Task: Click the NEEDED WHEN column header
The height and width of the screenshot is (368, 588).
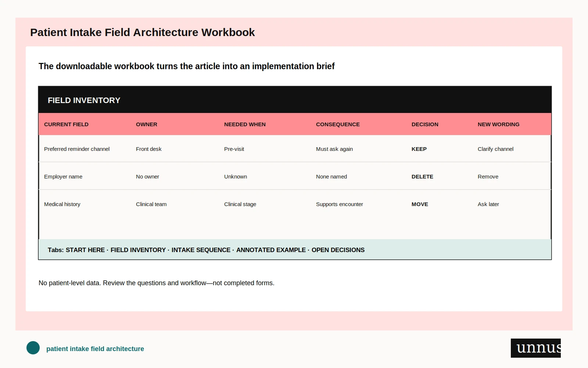Action: coord(245,124)
